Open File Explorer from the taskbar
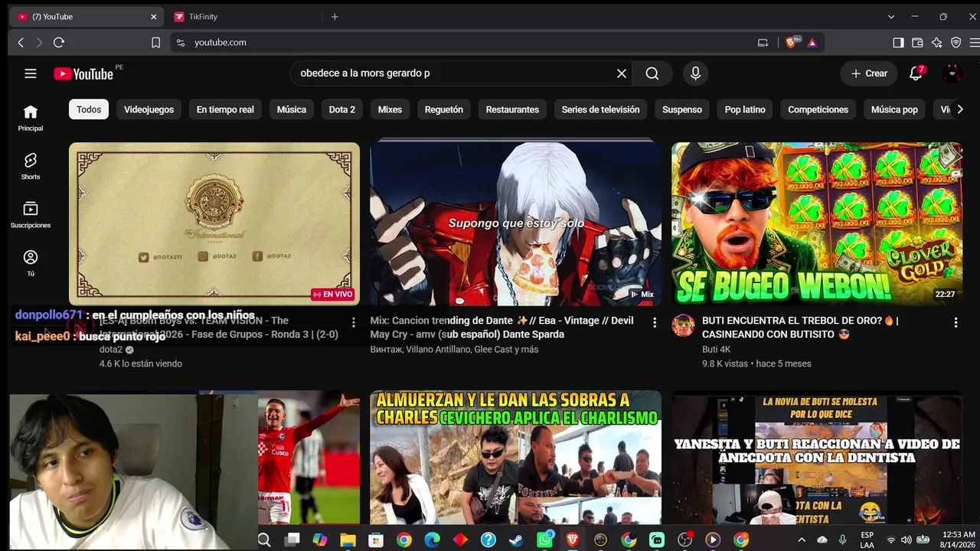Screen dimensions: 980x551 (348, 540)
